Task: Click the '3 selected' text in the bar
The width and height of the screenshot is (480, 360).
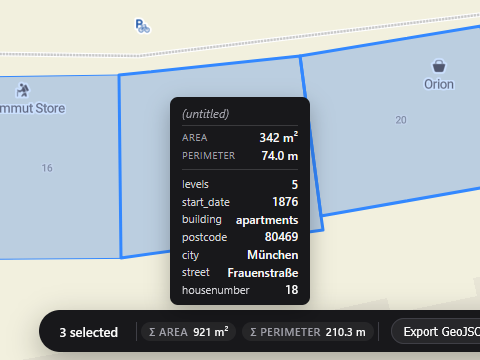Action: click(x=89, y=332)
